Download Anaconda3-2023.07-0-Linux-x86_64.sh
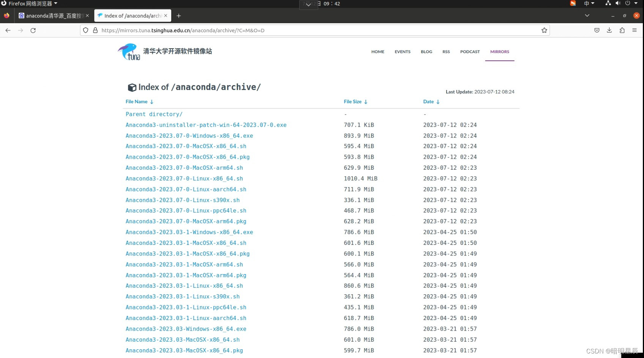644x358 pixels. (184, 179)
